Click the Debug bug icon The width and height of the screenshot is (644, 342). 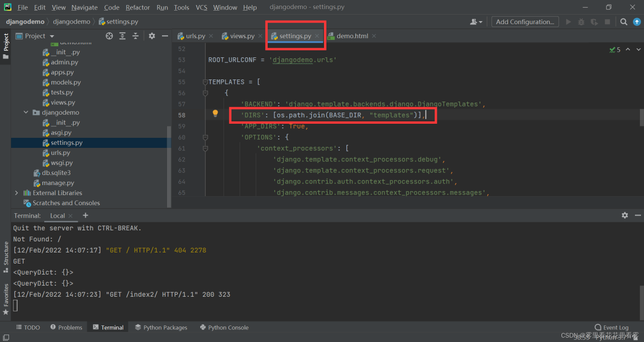pos(581,22)
